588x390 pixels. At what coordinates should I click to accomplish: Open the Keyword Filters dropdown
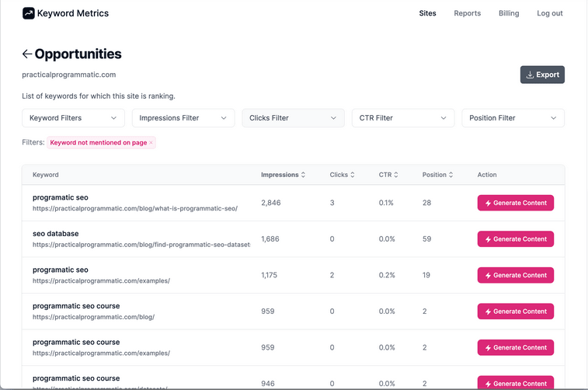click(73, 118)
